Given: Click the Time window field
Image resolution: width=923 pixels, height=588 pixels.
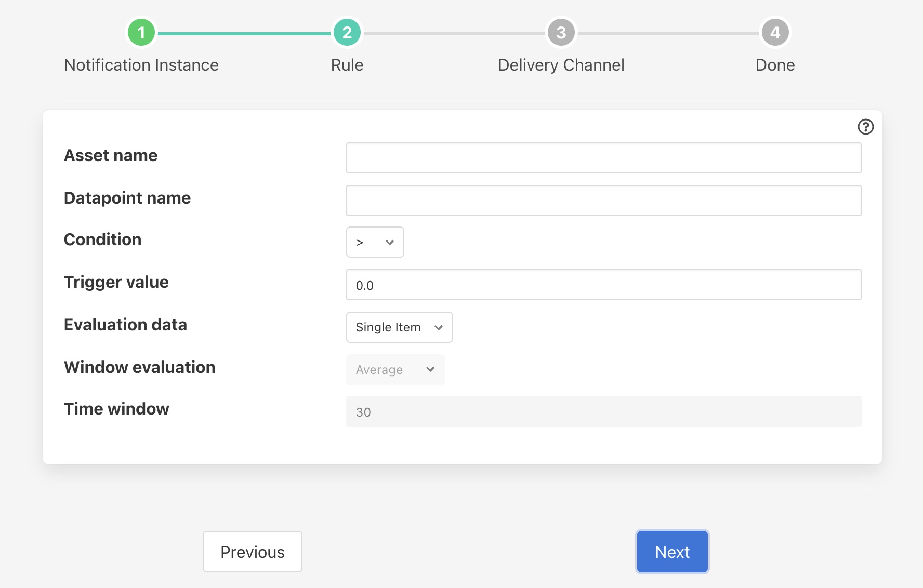Looking at the screenshot, I should [x=603, y=411].
